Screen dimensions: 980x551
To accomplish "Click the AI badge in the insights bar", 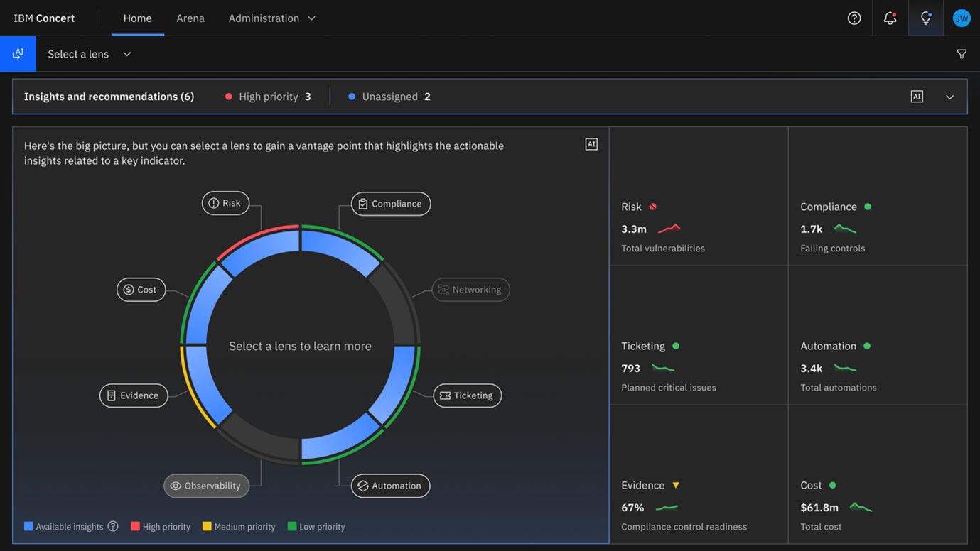I will point(917,97).
